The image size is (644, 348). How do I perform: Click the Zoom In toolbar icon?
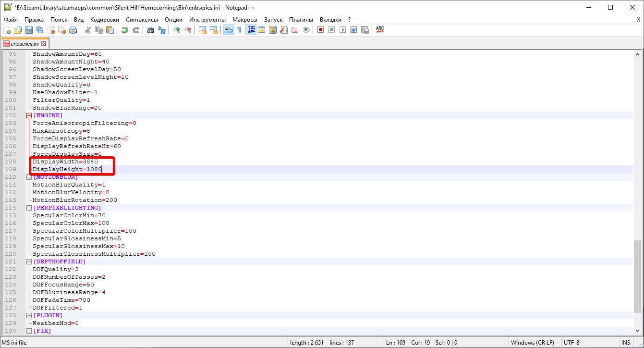tap(177, 30)
